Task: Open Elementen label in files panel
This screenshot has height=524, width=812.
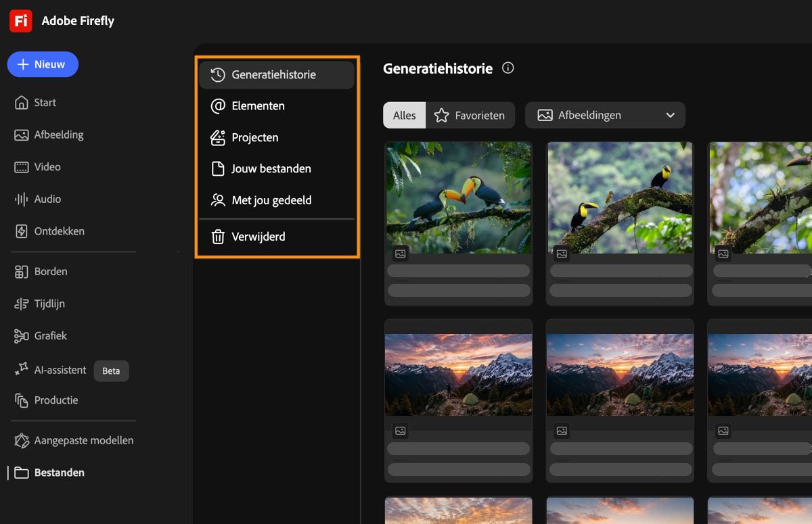Action: 258,106
